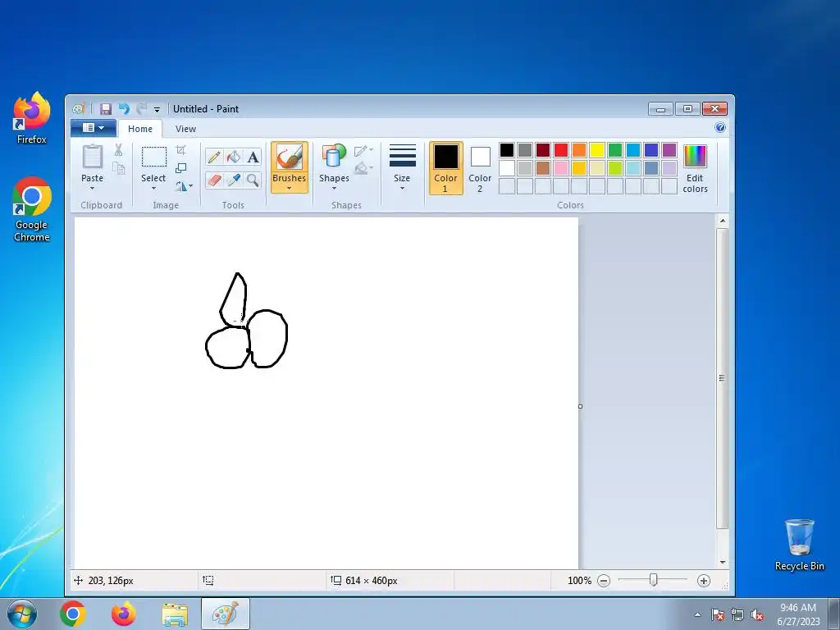Click the Redo arrow in title bar

pyautogui.click(x=141, y=109)
